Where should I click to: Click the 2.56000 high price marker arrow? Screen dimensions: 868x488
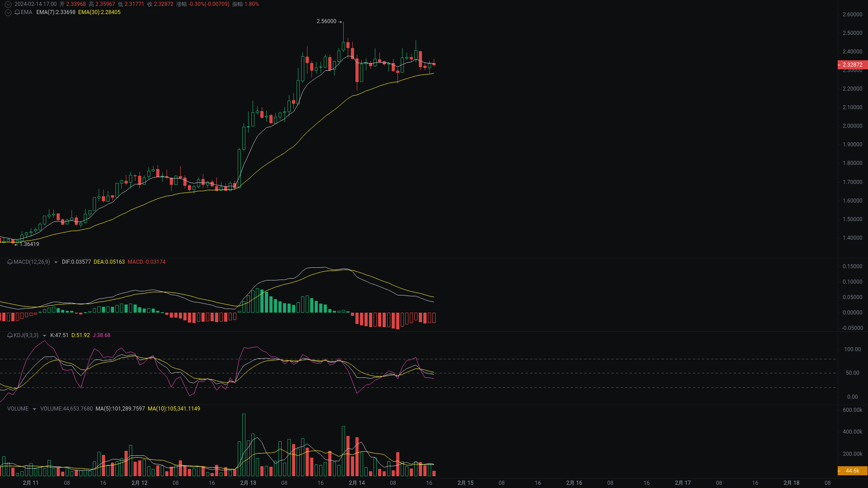pos(341,21)
